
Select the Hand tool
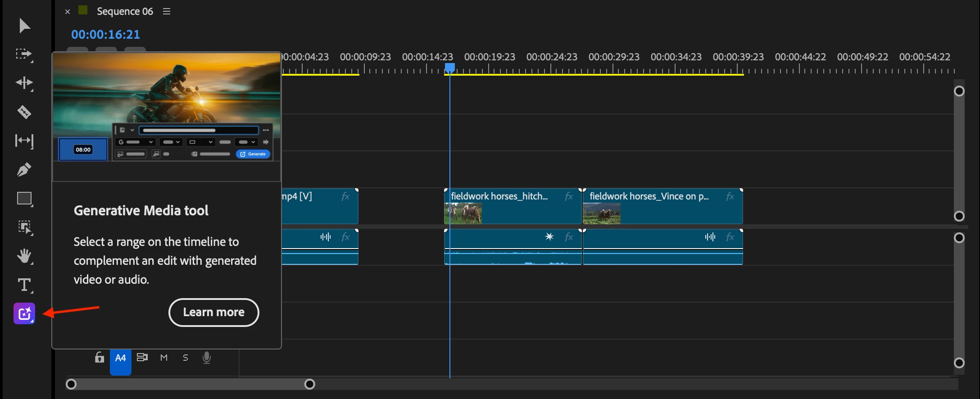24,256
